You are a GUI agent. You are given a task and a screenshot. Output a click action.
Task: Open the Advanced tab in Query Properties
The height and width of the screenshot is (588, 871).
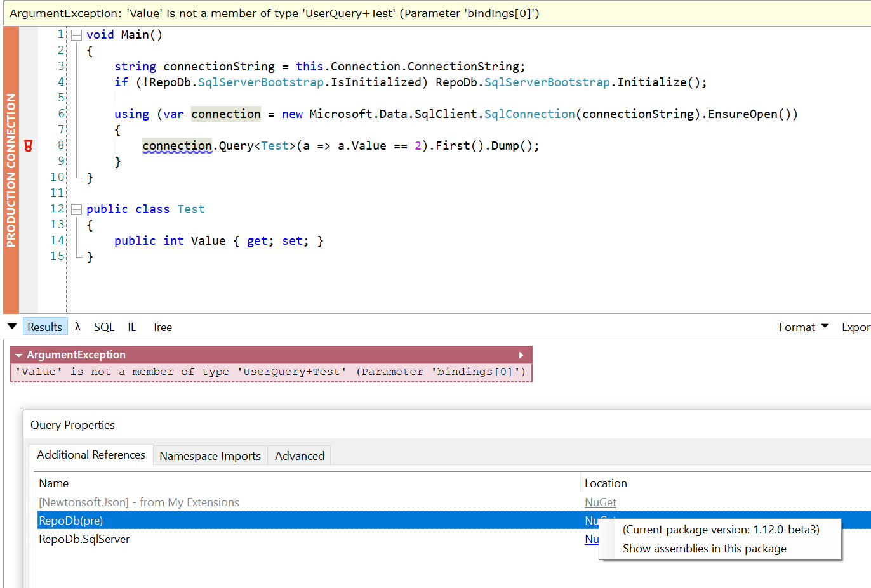point(299,455)
